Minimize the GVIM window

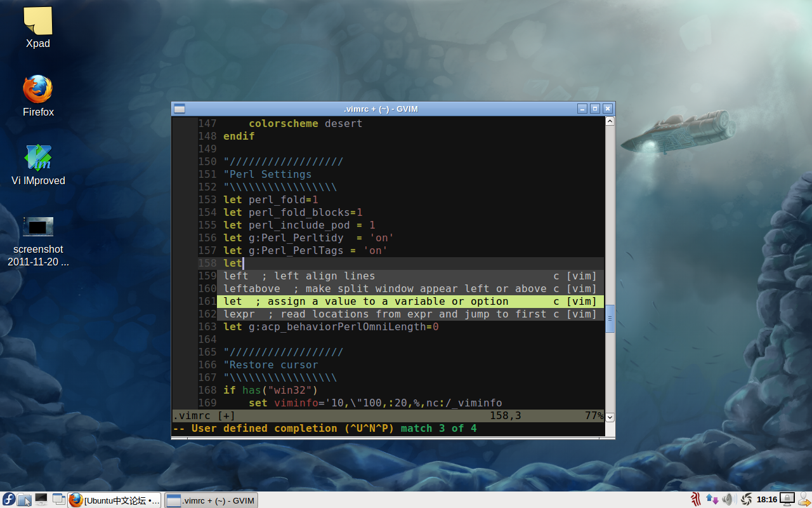tap(582, 109)
